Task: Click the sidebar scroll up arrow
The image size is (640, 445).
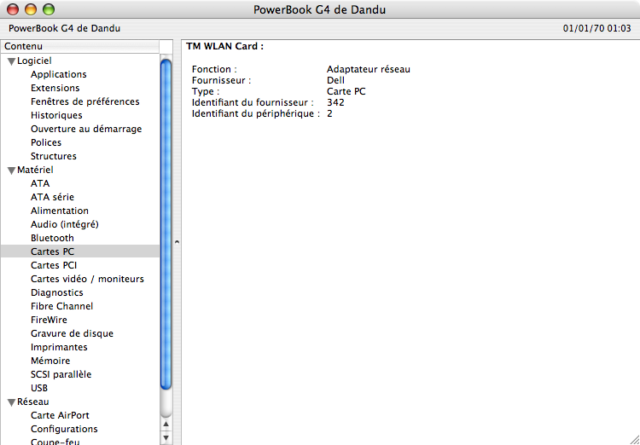Action: point(166,424)
